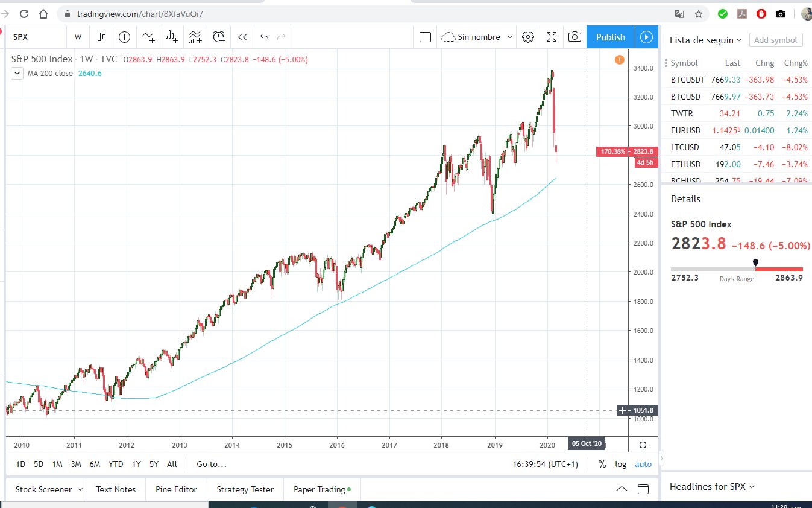Create an alert with the alarm clock icon

click(x=219, y=37)
